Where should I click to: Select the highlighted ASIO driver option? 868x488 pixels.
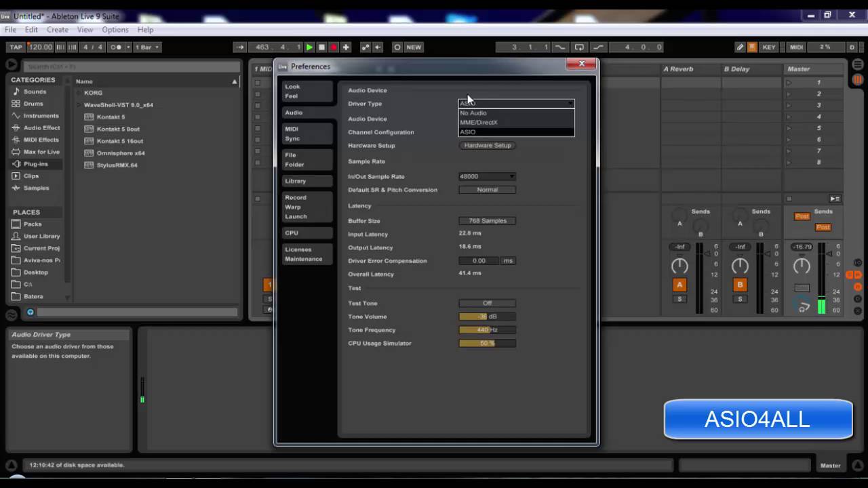coord(516,131)
